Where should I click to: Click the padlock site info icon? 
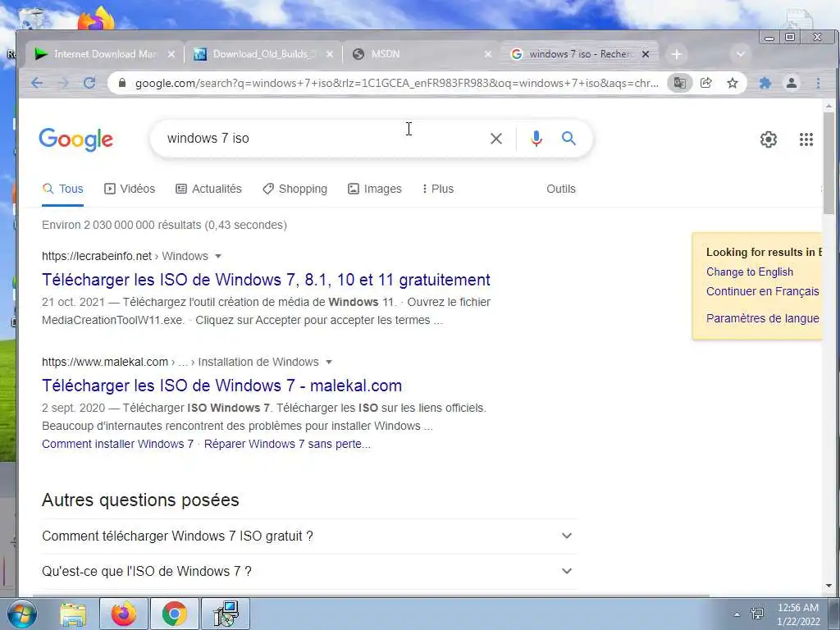[122, 83]
